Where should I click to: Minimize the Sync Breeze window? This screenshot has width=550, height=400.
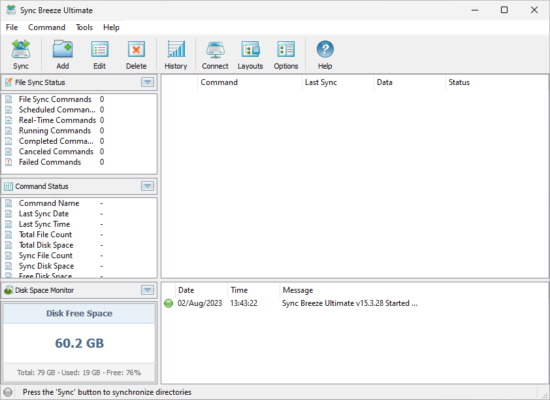(x=475, y=10)
